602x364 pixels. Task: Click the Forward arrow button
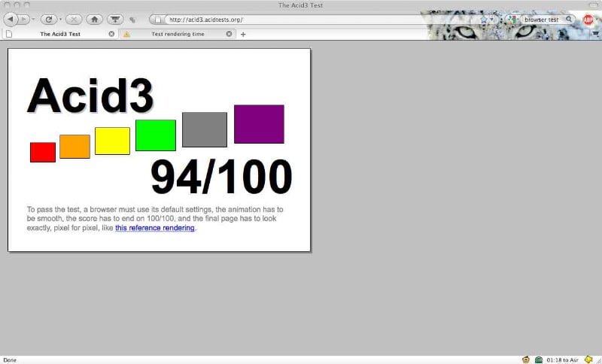[23, 19]
